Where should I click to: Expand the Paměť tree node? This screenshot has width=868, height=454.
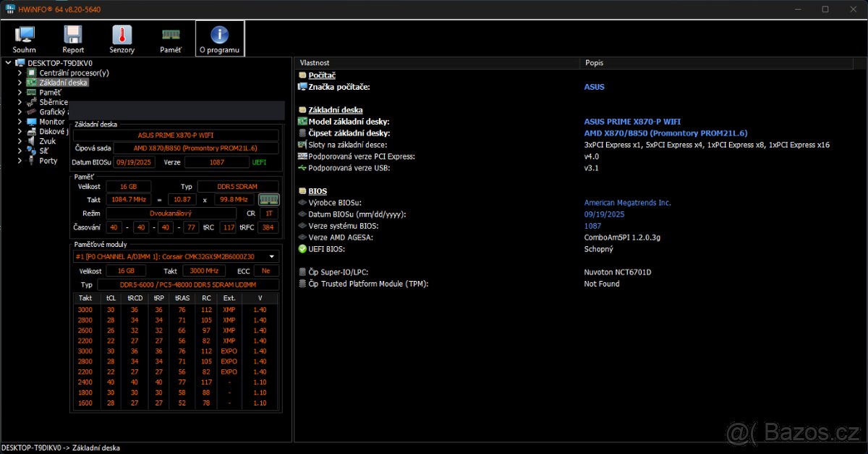point(20,93)
